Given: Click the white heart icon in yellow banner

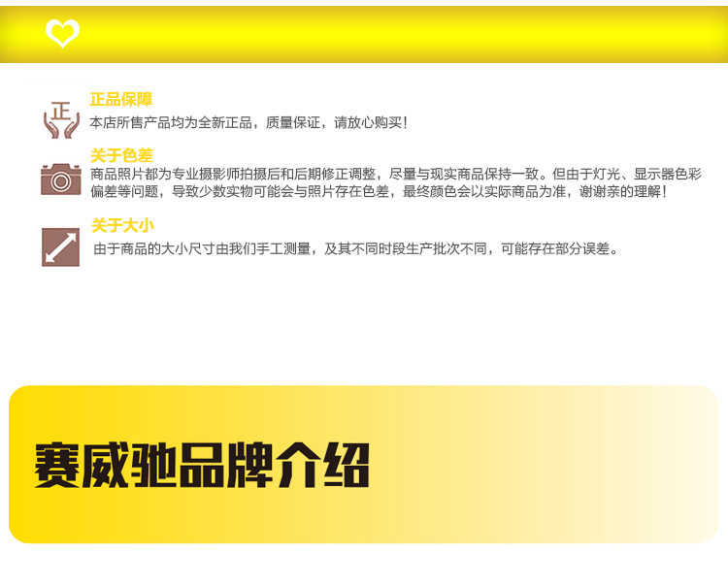Looking at the screenshot, I should tap(63, 33).
